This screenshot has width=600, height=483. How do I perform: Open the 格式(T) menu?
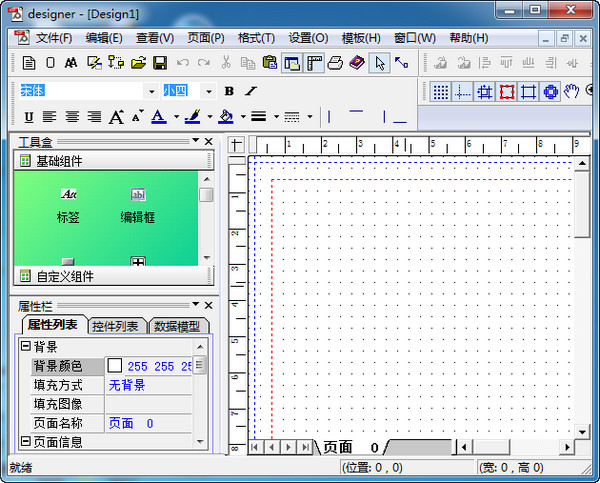(258, 38)
